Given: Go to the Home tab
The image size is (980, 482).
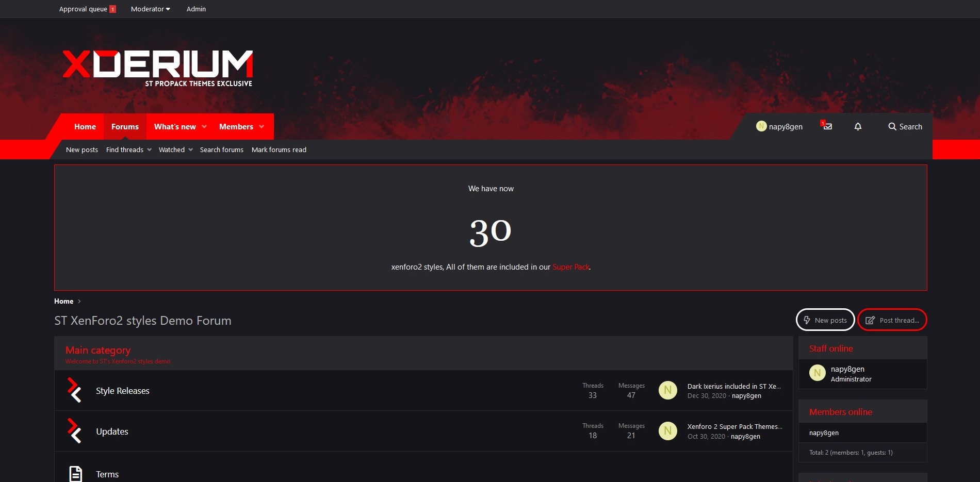Looking at the screenshot, I should point(85,126).
